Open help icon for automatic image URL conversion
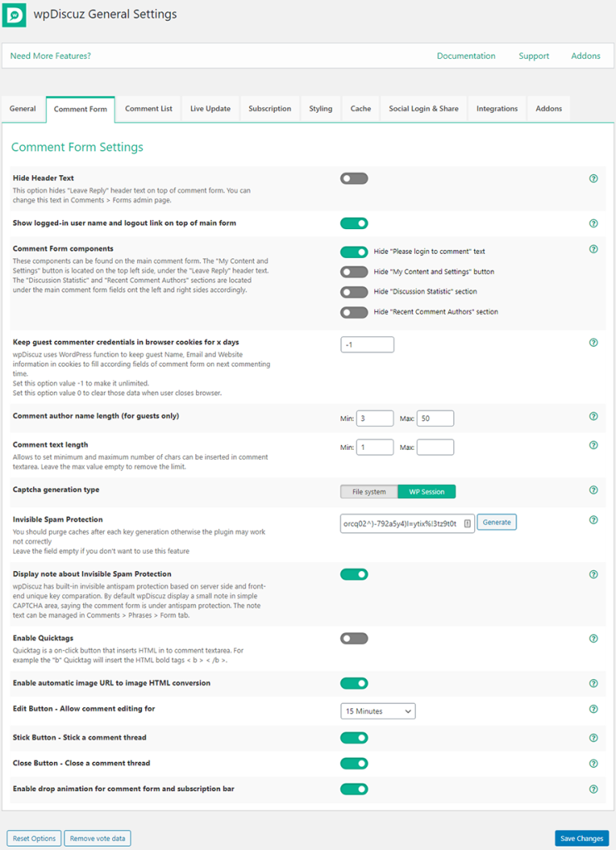The width and height of the screenshot is (616, 850). pyautogui.click(x=594, y=684)
